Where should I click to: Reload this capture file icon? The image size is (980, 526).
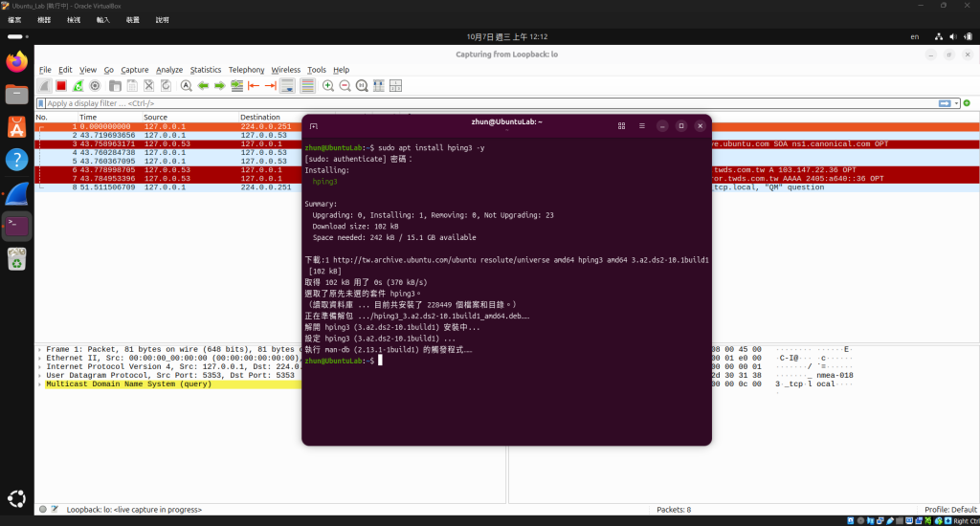pyautogui.click(x=166, y=85)
